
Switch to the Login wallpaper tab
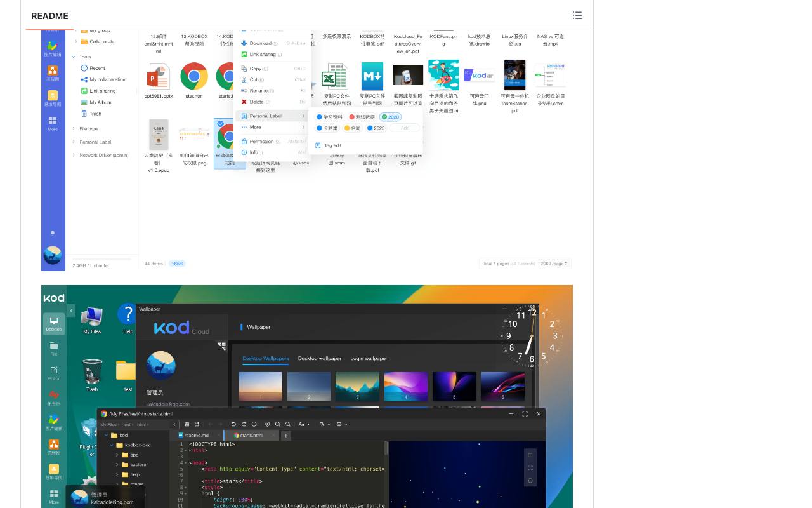tap(369, 358)
